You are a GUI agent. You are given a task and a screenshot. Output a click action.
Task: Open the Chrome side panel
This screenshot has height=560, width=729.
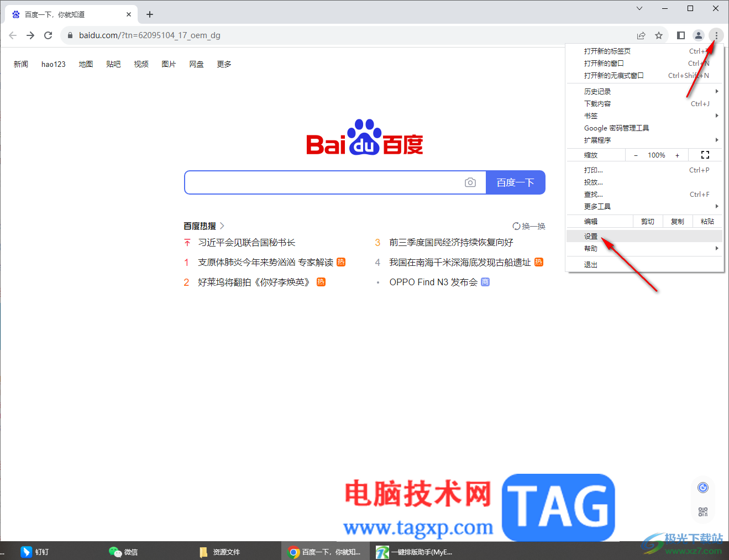(681, 35)
